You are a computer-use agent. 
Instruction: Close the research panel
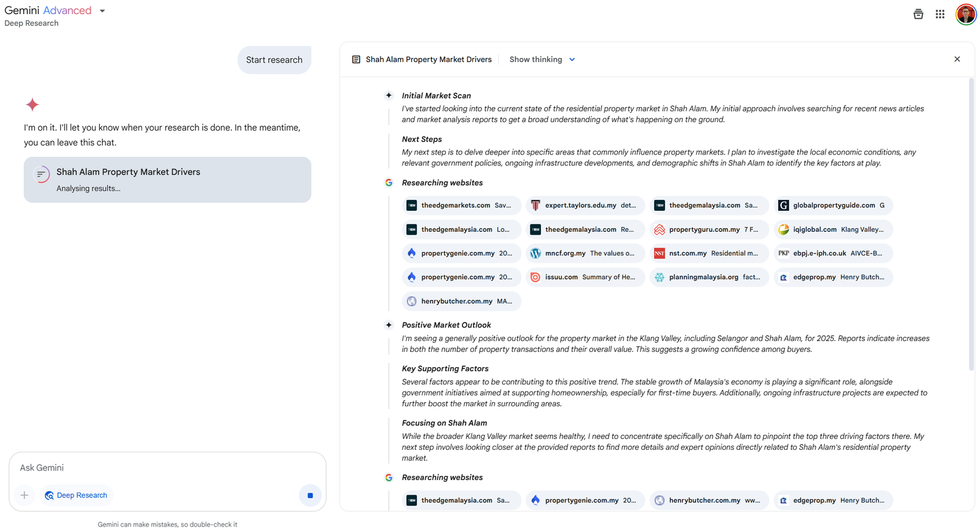point(957,59)
